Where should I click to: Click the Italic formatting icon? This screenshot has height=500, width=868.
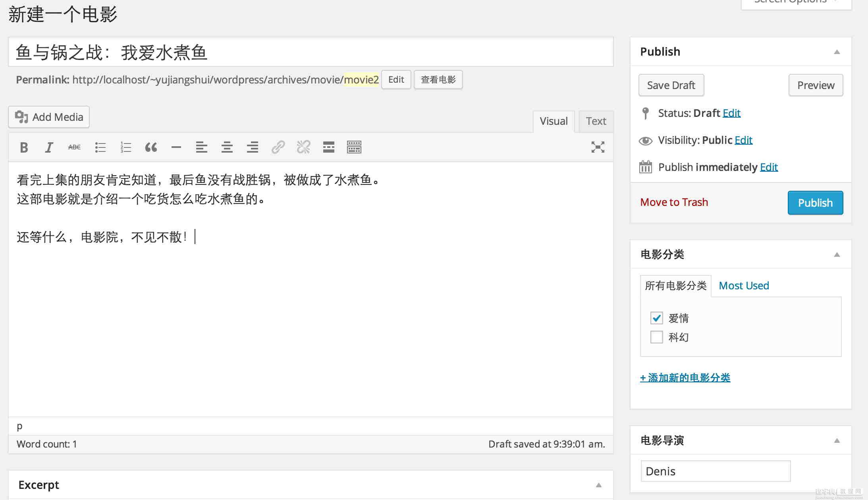click(x=49, y=147)
